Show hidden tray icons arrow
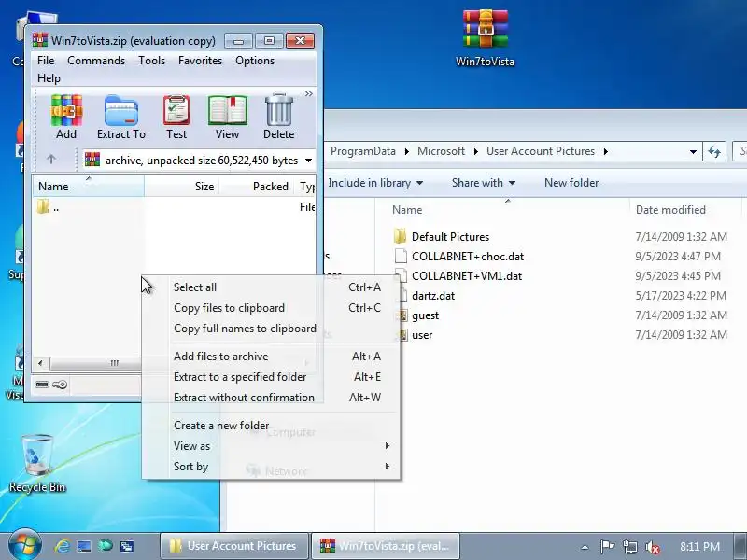The image size is (747, 560). 585,547
